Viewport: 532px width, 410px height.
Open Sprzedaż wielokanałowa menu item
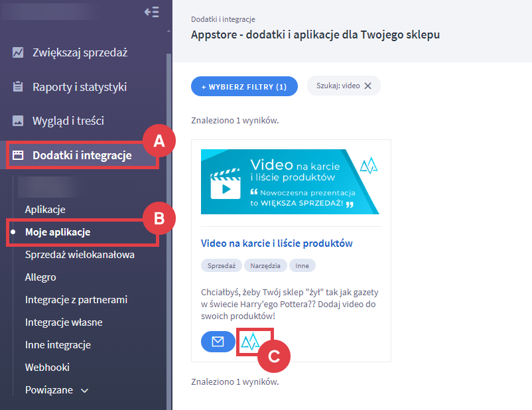click(x=80, y=255)
